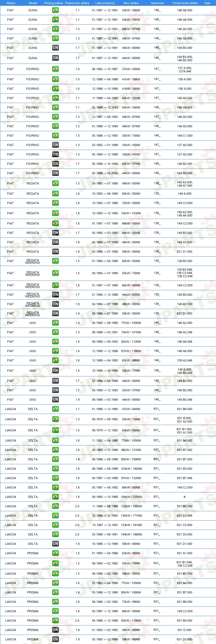This screenshot has height=644, width=216.
Task: Select power value 103kW / 140KM
Action: pyautogui.click(x=131, y=469)
